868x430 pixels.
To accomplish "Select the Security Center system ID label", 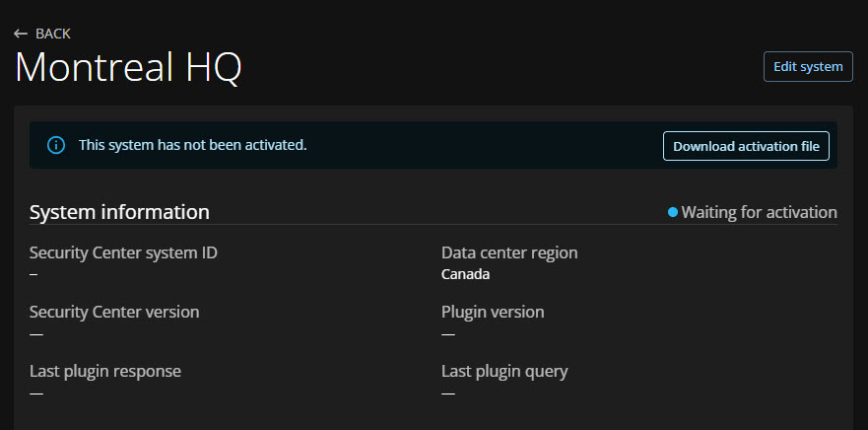I will click(123, 252).
